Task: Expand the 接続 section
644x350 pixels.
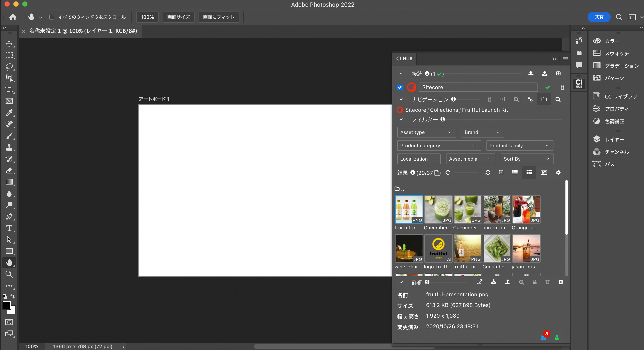Action: [x=401, y=74]
